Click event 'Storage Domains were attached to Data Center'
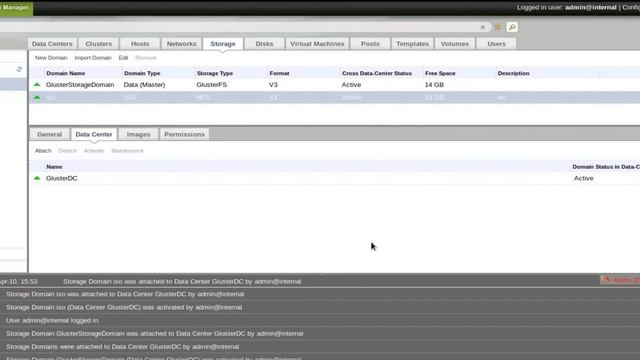This screenshot has height=360, width=640. click(x=122, y=347)
